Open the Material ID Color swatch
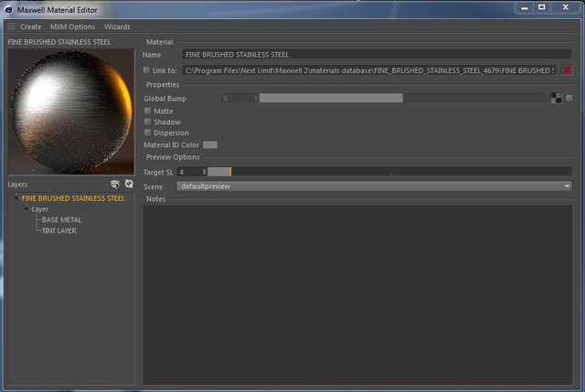The width and height of the screenshot is (585, 392). pos(209,144)
